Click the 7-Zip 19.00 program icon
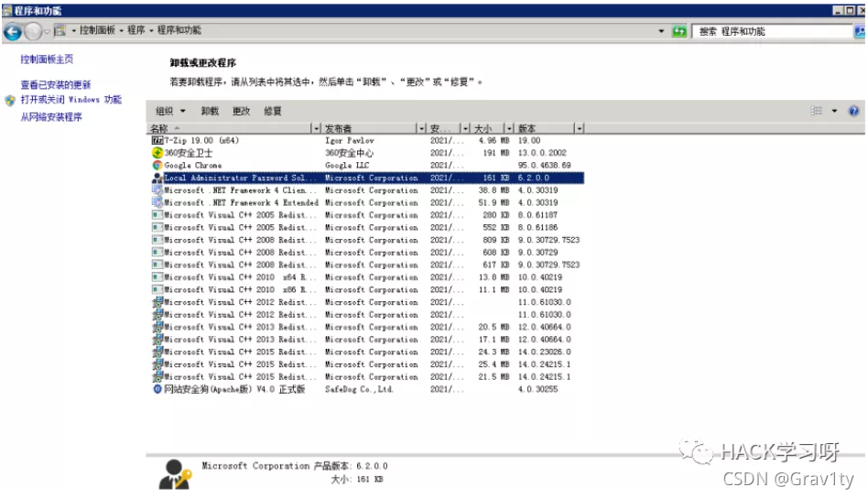Screen dimensions: 868x498 157,141
